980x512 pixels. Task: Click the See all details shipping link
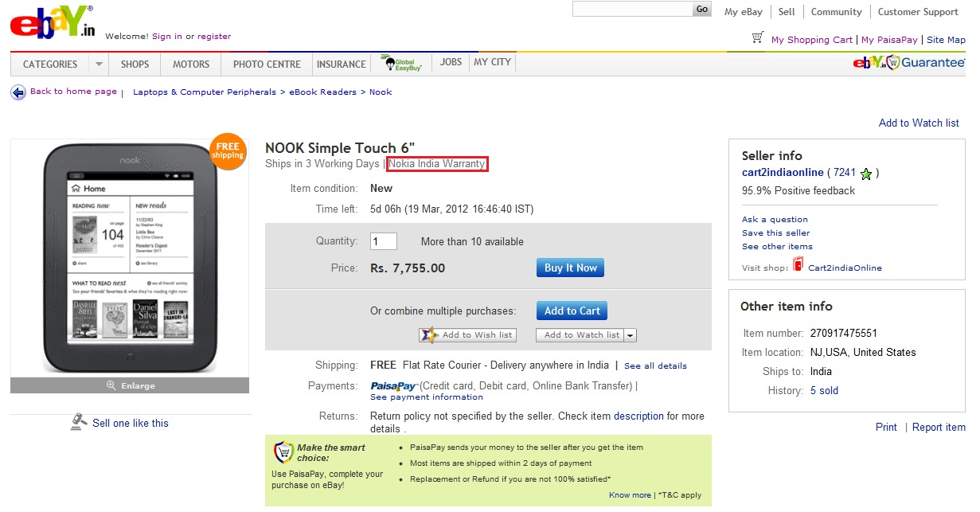coord(655,366)
